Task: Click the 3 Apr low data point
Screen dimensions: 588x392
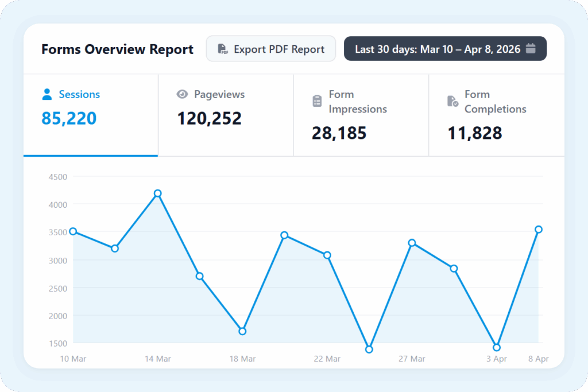Action: click(497, 347)
